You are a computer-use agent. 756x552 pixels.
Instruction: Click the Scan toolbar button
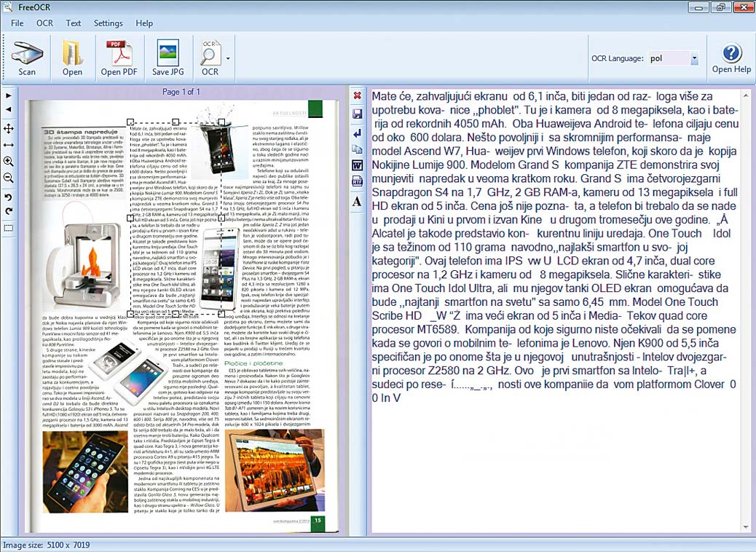(x=27, y=58)
